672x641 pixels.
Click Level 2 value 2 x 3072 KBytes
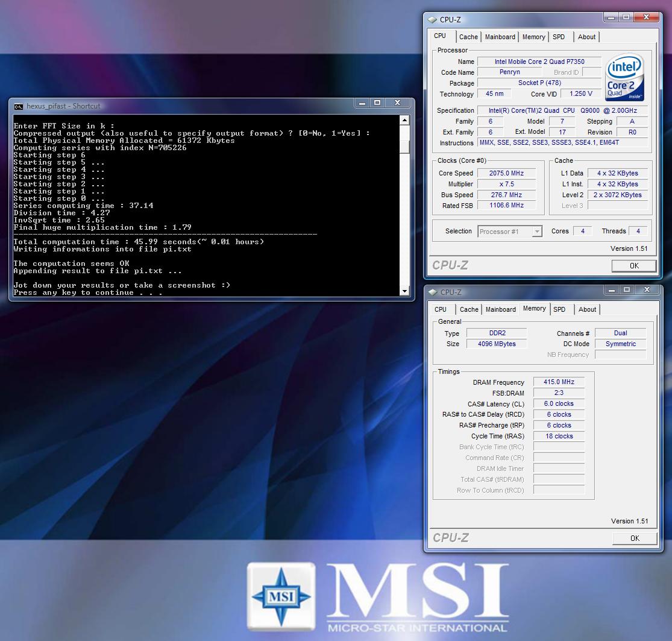tap(618, 195)
